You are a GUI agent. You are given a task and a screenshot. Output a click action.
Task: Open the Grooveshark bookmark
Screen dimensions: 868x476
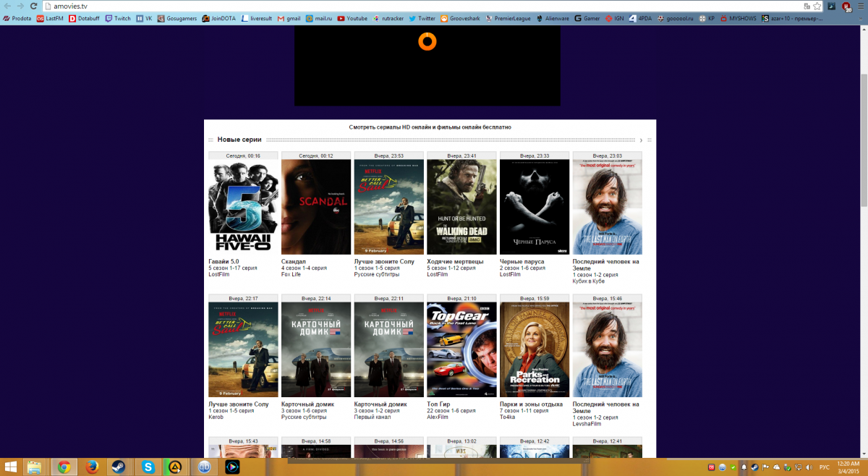tap(461, 18)
